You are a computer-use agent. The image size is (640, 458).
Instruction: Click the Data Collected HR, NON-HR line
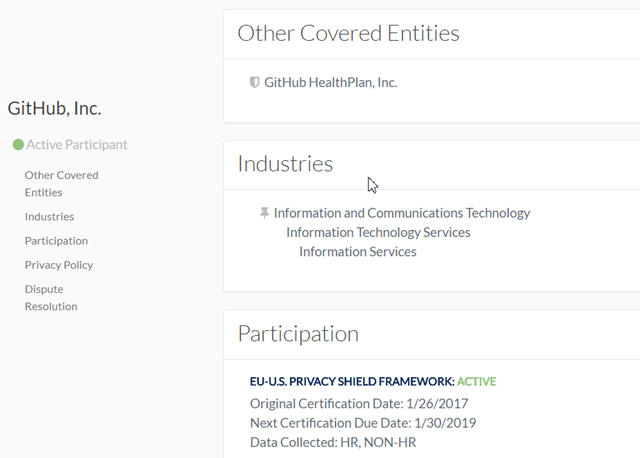tap(333, 442)
